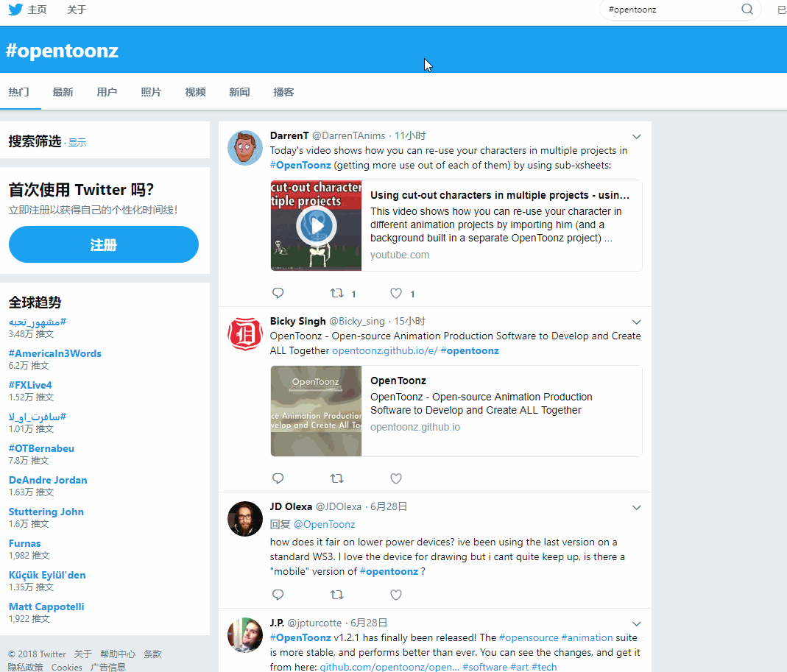Screen dimensions: 787x672
Task: Reply to DarrenT's tweet
Action: [278, 293]
